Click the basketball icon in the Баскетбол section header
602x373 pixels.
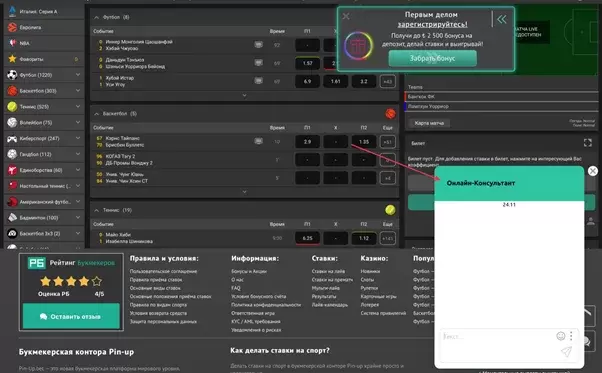390,114
